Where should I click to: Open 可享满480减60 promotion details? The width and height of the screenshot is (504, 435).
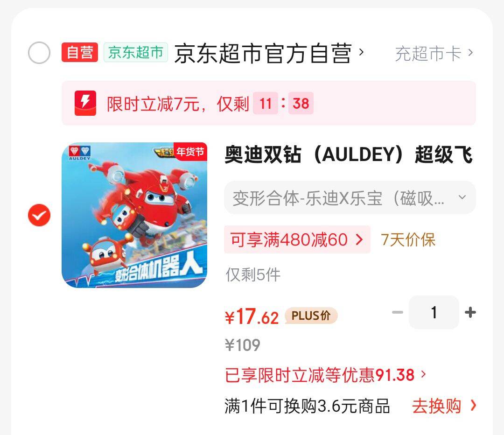(x=297, y=239)
